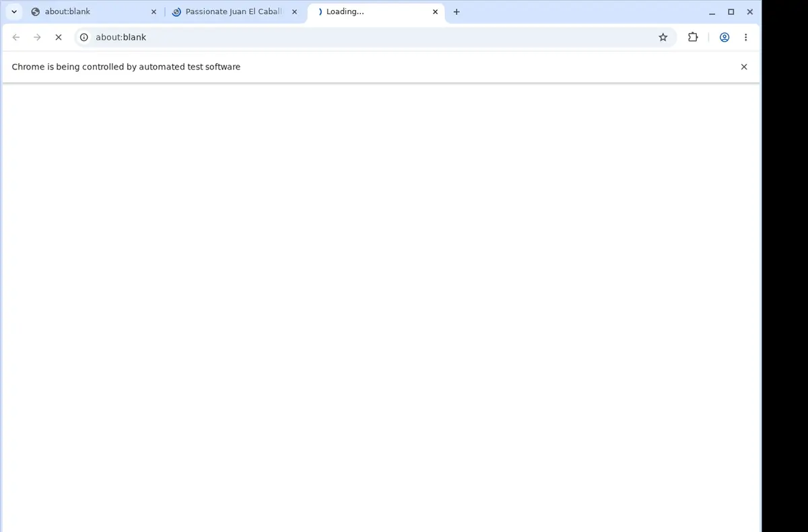Screen dimensions: 808x532
Task: Open the Extensions puzzle icon
Action: pyautogui.click(x=693, y=37)
